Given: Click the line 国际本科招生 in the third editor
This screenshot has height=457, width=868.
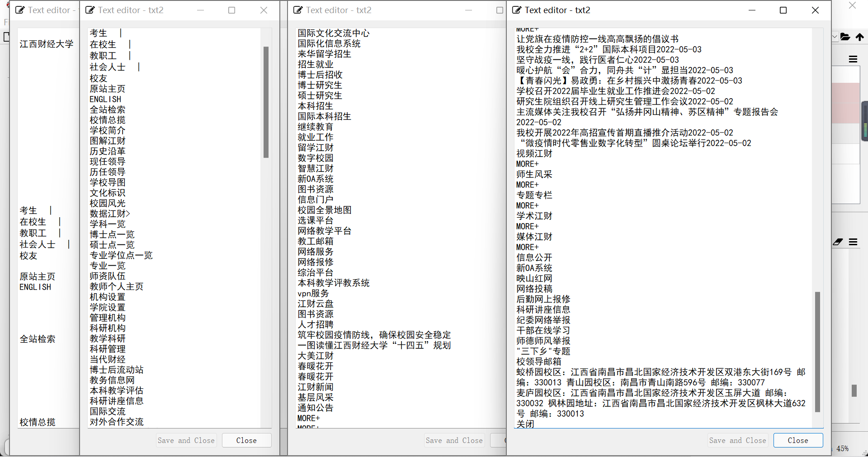Looking at the screenshot, I should [325, 116].
